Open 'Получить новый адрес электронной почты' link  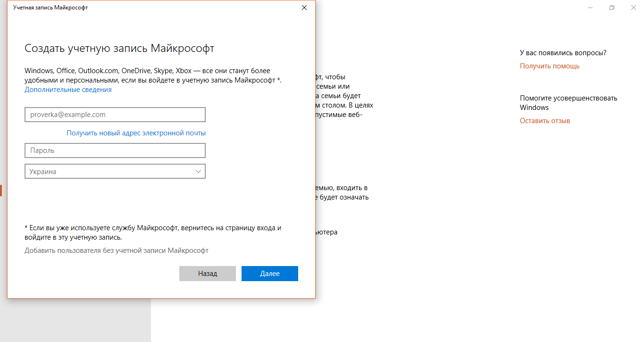click(136, 133)
